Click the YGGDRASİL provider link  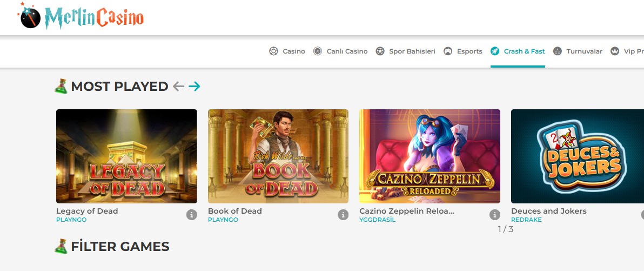coord(378,220)
